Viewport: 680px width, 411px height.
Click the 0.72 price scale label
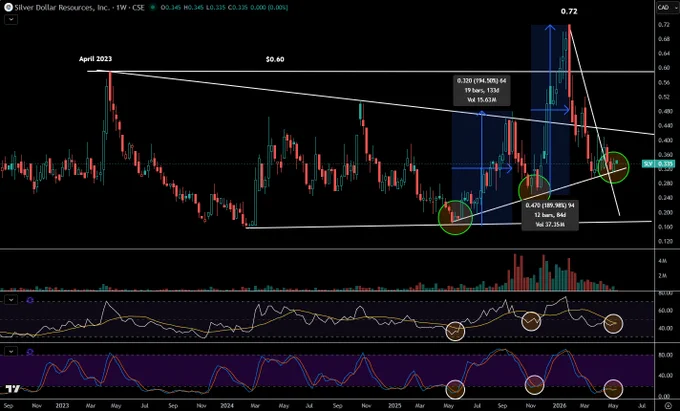coord(664,25)
